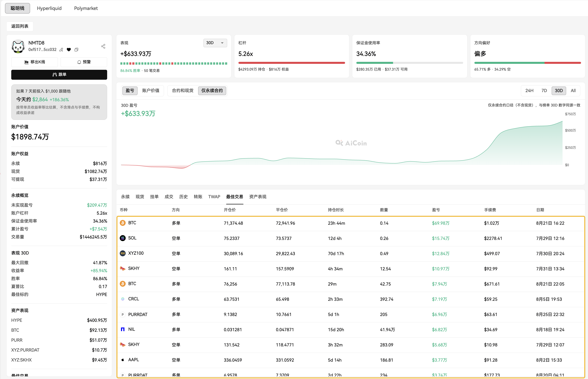This screenshot has height=379, width=588.
Task: Copy wallet address with the copy icon
Action: coord(77,50)
